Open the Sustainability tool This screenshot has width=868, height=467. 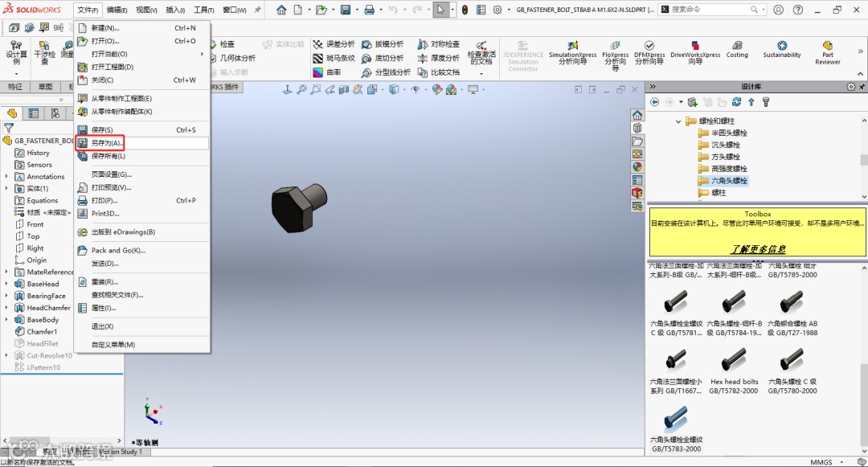coord(782,49)
